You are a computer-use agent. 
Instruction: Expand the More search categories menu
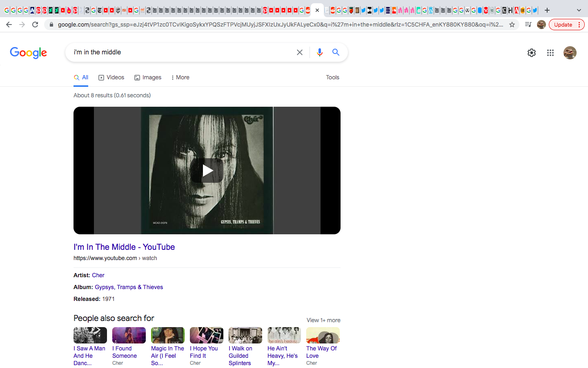click(180, 77)
